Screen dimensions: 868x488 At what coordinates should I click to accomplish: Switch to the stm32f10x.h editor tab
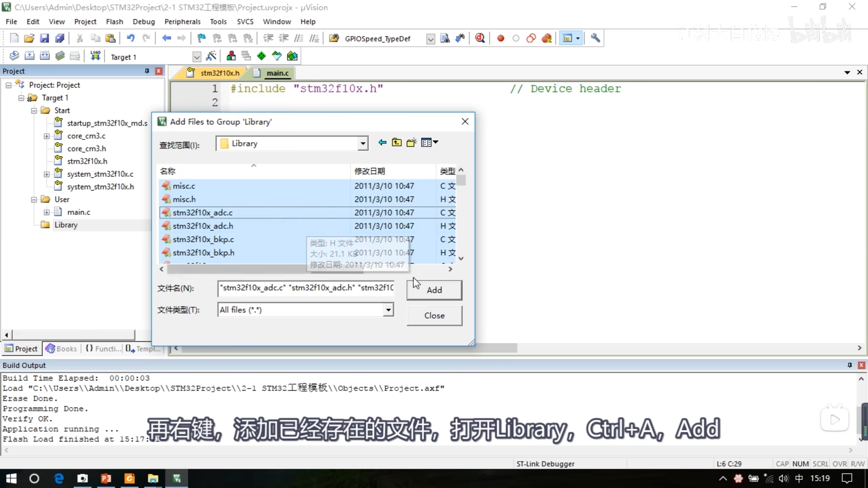[219, 73]
